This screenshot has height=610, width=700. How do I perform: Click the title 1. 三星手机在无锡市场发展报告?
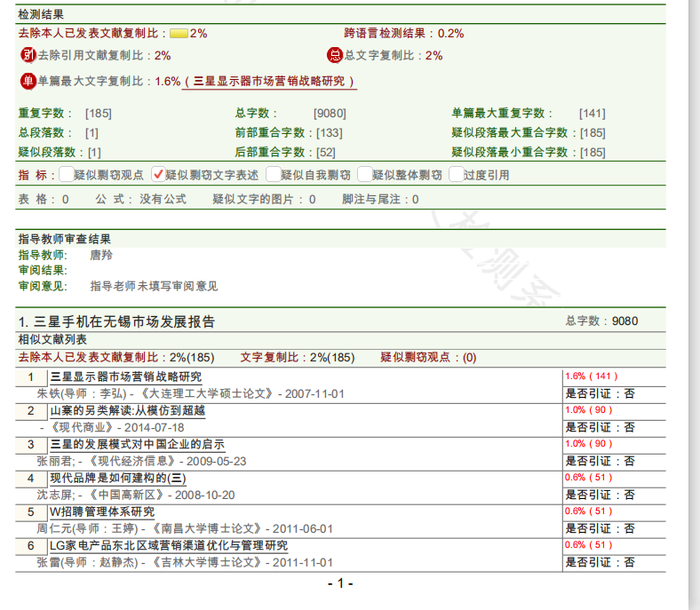pos(117,321)
